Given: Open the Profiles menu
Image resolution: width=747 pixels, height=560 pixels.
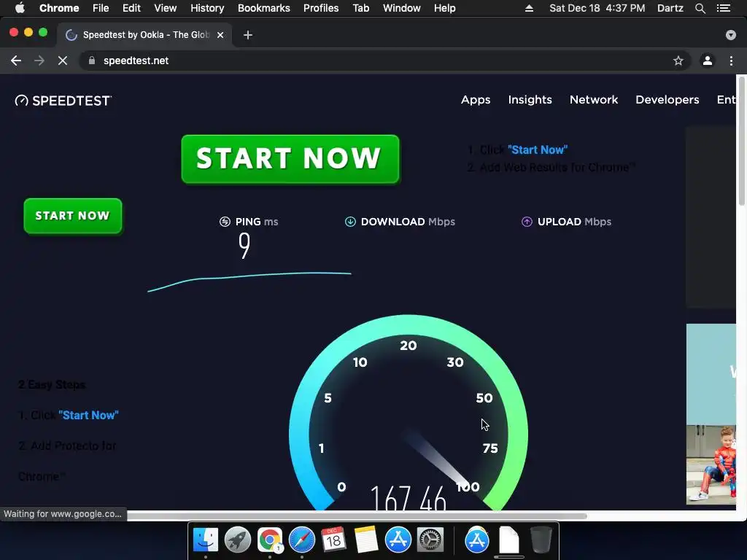Looking at the screenshot, I should click(321, 8).
